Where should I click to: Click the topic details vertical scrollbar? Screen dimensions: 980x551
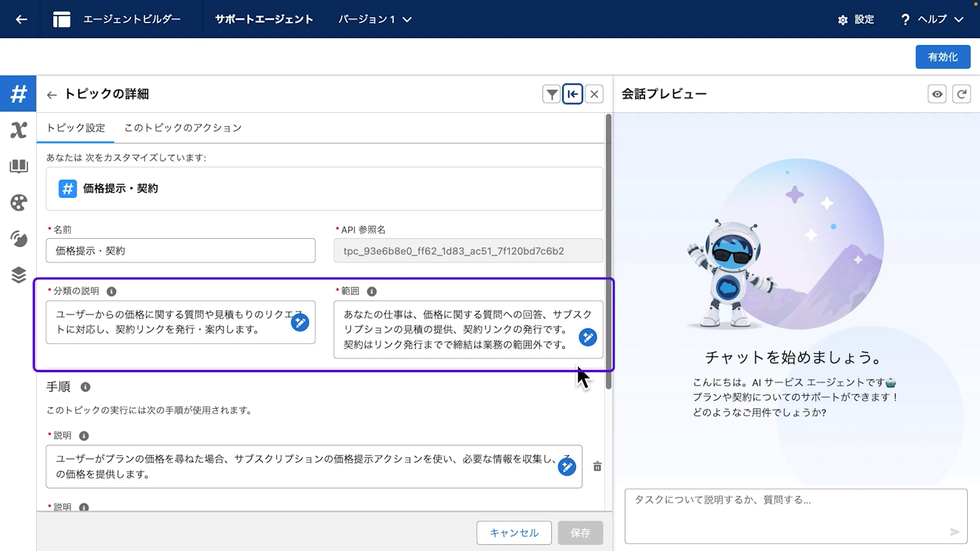click(608, 252)
